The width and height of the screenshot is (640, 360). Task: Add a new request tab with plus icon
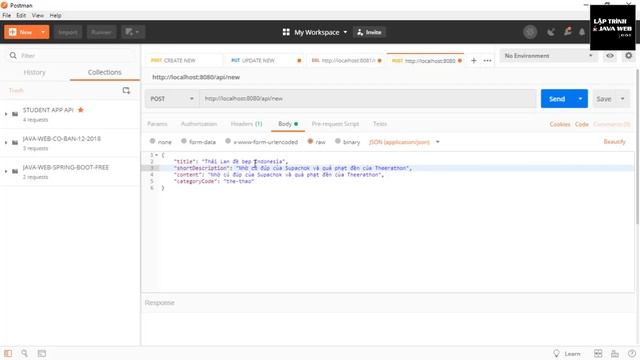pyautogui.click(x=473, y=60)
